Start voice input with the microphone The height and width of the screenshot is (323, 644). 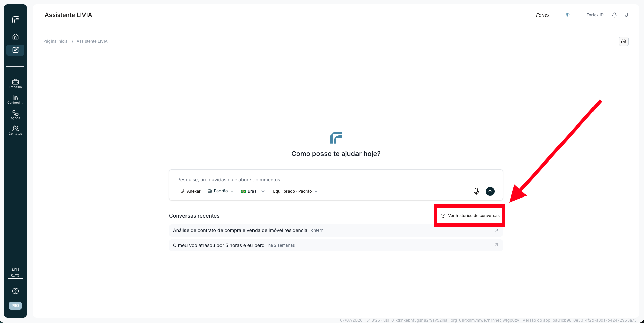(x=476, y=191)
